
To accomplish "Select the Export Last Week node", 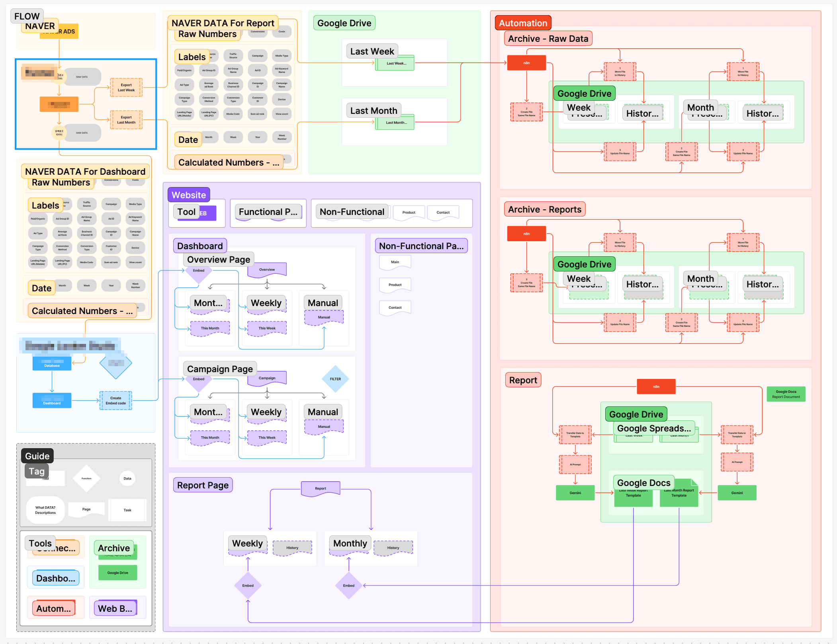I will [126, 88].
